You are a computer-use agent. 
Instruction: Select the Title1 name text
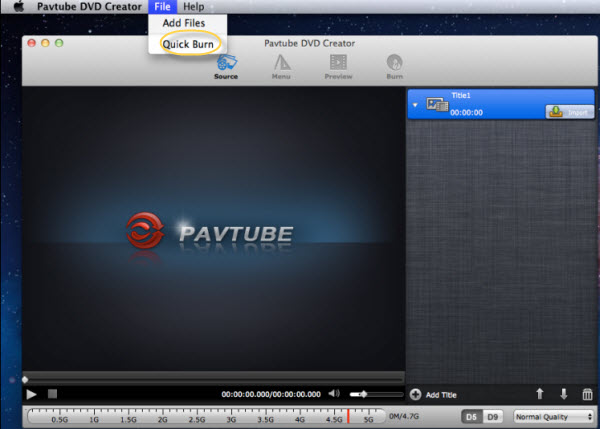(461, 95)
